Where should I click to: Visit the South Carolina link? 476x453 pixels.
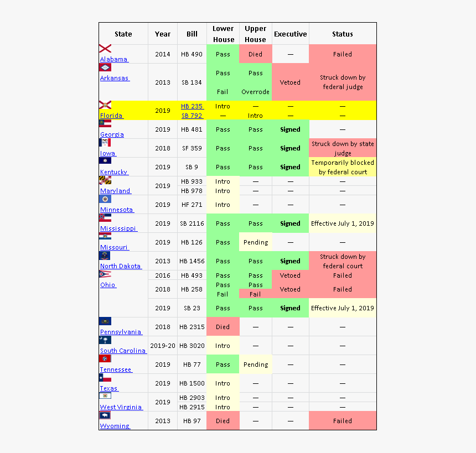[123, 351]
